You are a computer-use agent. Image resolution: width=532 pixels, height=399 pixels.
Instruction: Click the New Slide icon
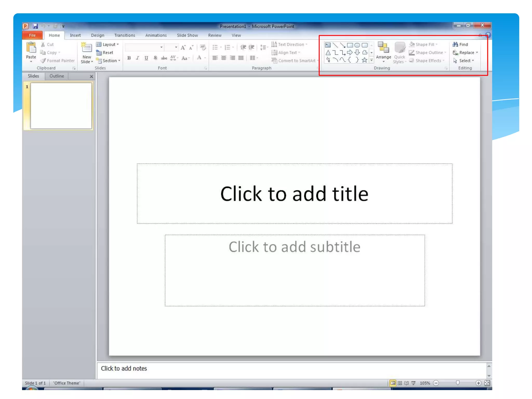coord(86,48)
